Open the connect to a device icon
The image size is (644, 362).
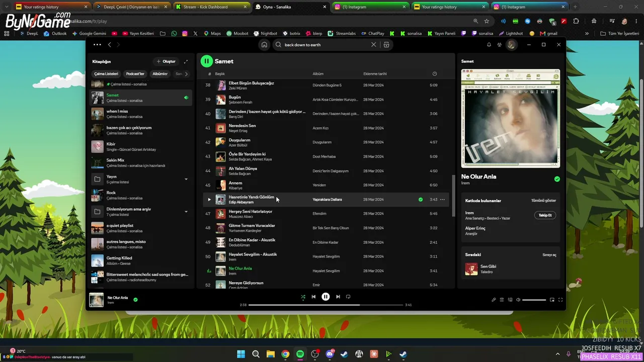pos(510,300)
